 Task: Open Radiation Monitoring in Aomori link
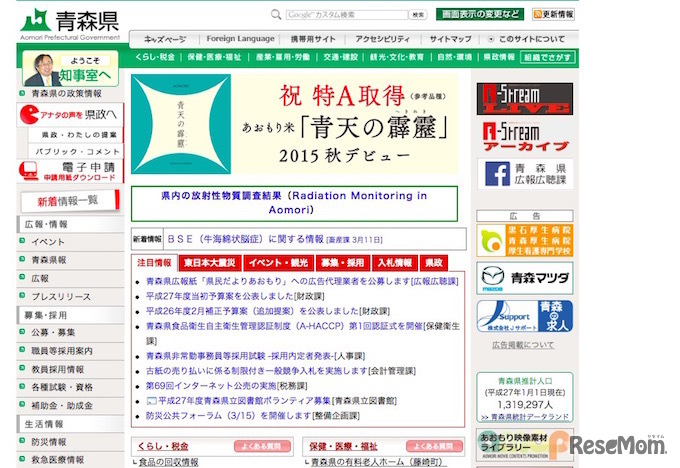(294, 203)
